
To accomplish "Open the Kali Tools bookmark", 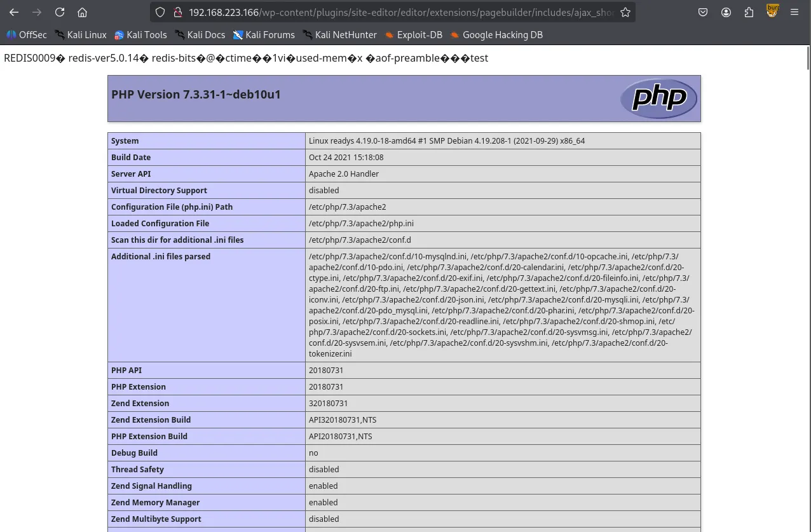I will tap(140, 35).
